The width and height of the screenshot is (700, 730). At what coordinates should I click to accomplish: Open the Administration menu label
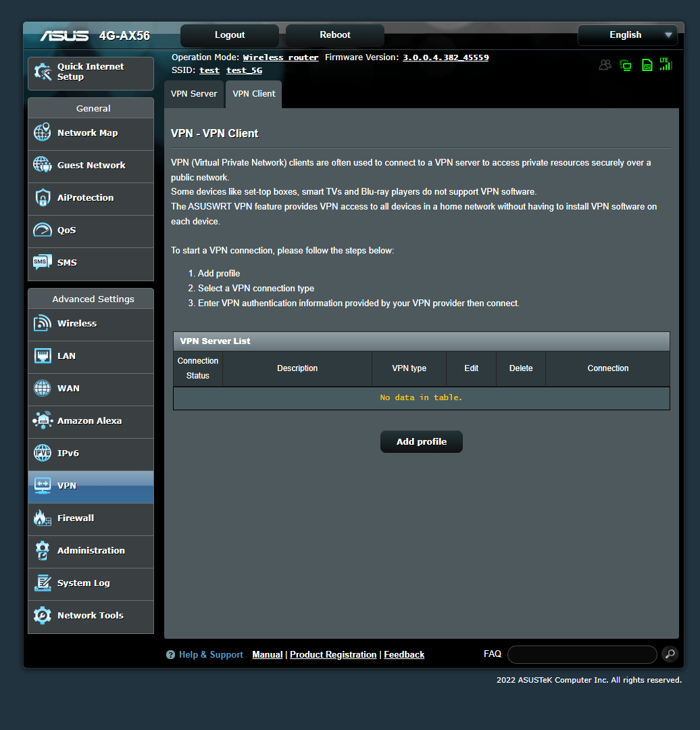91,551
